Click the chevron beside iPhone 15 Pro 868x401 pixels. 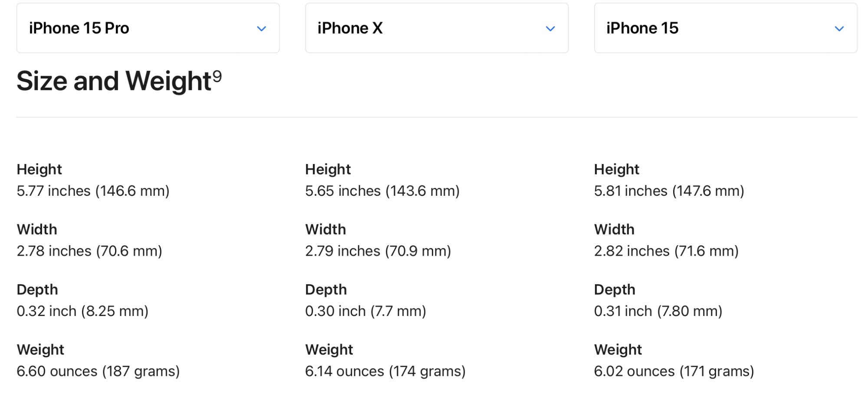coord(261,29)
